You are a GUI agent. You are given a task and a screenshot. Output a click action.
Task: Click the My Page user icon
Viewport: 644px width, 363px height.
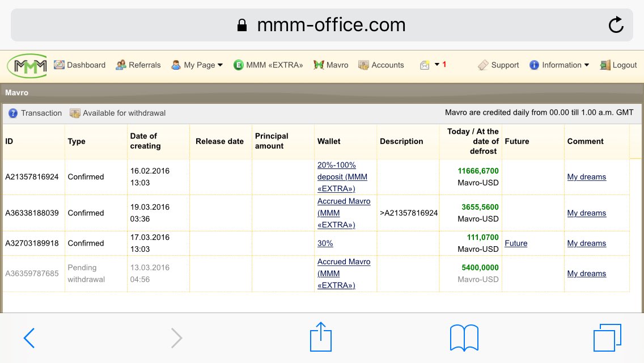point(176,65)
